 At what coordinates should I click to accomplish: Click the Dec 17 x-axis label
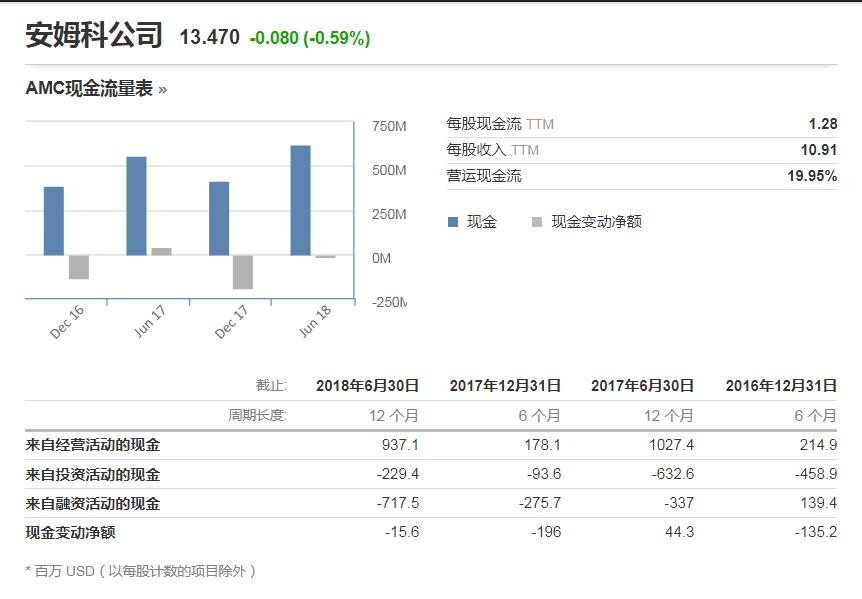coord(231,321)
